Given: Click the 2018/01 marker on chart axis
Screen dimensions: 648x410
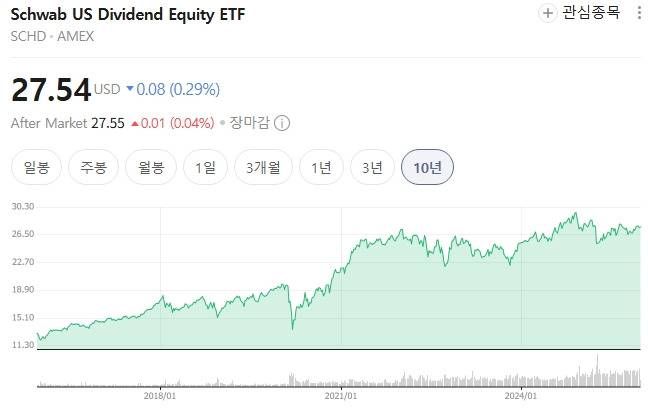Looking at the screenshot, I should pyautogui.click(x=161, y=396).
